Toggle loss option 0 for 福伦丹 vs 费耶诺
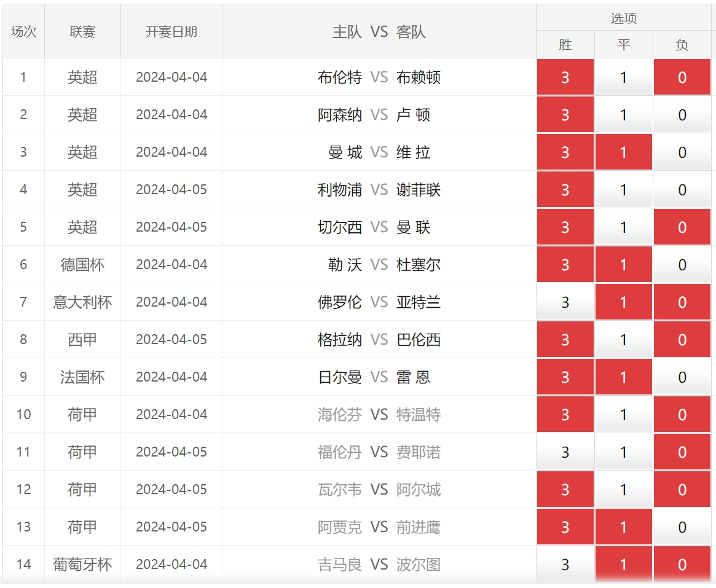The width and height of the screenshot is (716, 588). 682,452
